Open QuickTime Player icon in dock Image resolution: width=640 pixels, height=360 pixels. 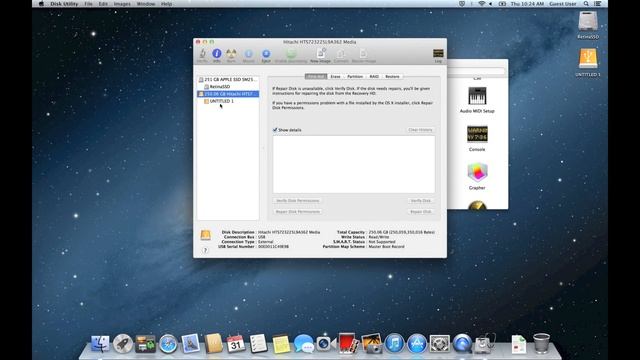(462, 344)
